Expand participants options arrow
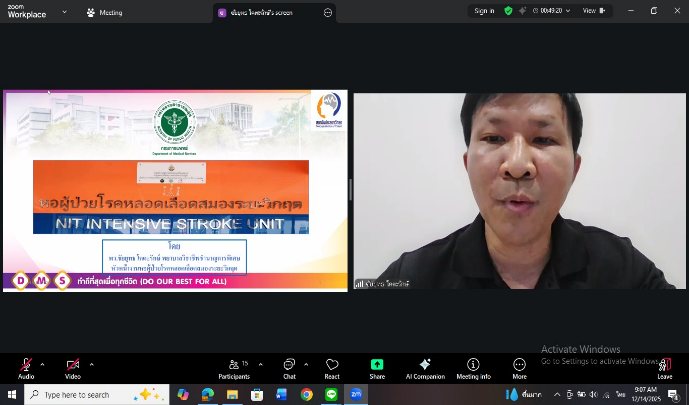This screenshot has height=405, width=689. [x=261, y=364]
